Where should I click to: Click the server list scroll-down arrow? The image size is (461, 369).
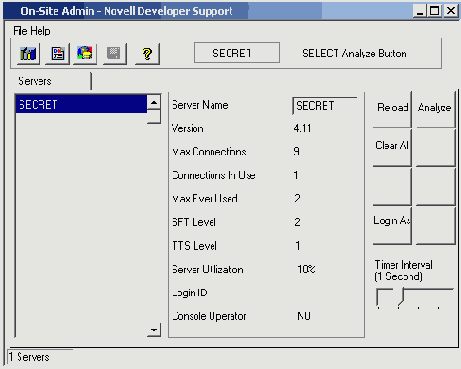click(154, 330)
